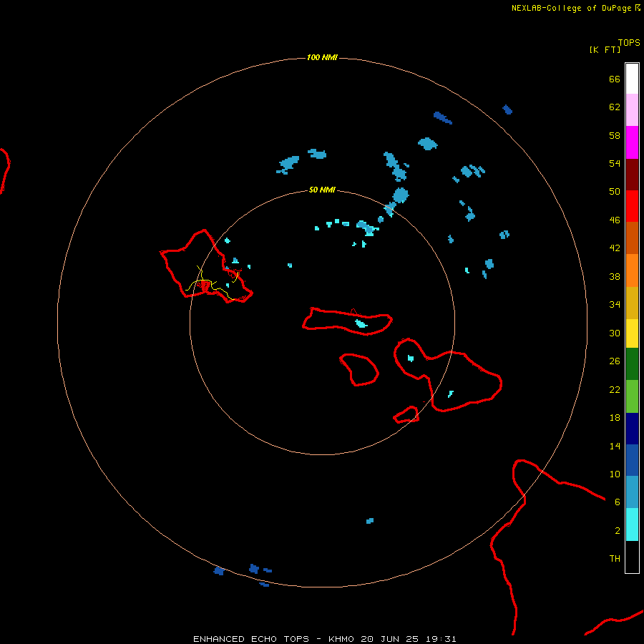Click the '38' legend value

(615, 276)
